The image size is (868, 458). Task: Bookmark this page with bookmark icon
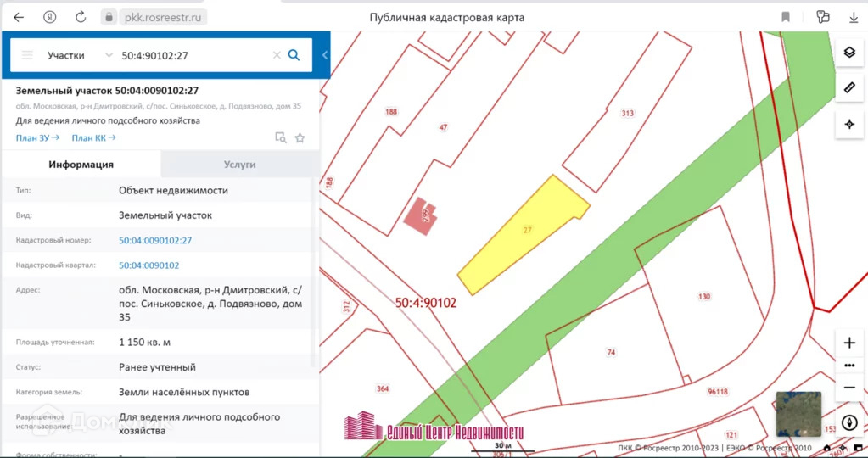point(786,17)
